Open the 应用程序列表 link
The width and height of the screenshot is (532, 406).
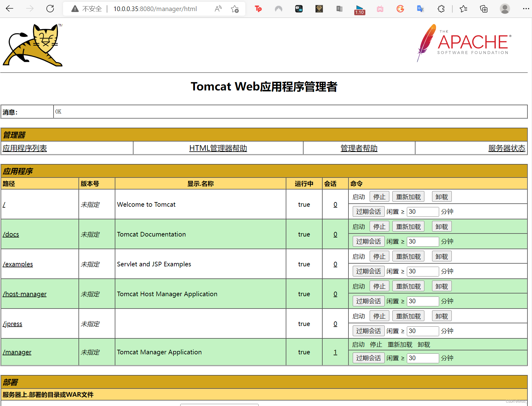[25, 148]
